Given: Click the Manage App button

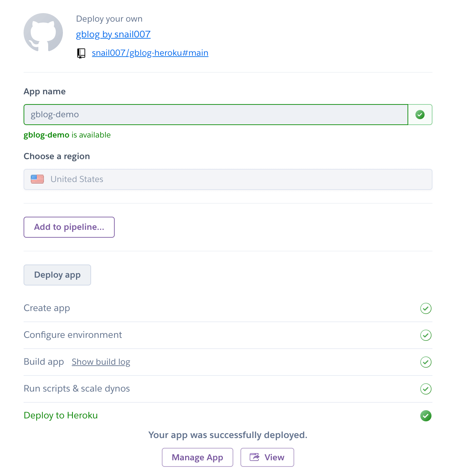Looking at the screenshot, I should pyautogui.click(x=197, y=457).
